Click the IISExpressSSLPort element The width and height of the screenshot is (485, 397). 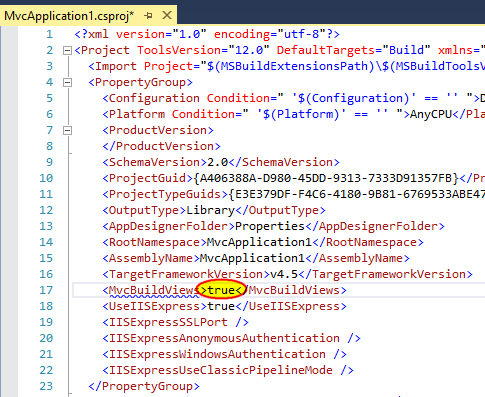click(175, 322)
